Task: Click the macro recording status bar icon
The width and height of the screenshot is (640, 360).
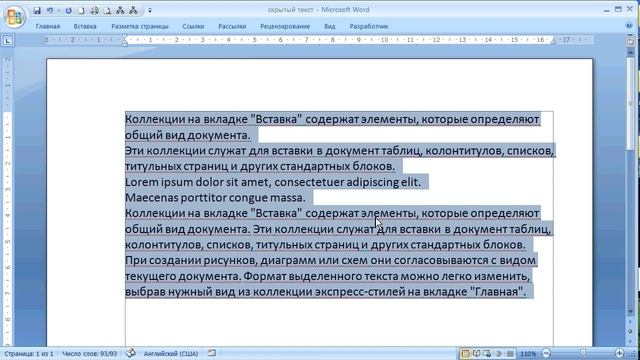Action: 212,353
